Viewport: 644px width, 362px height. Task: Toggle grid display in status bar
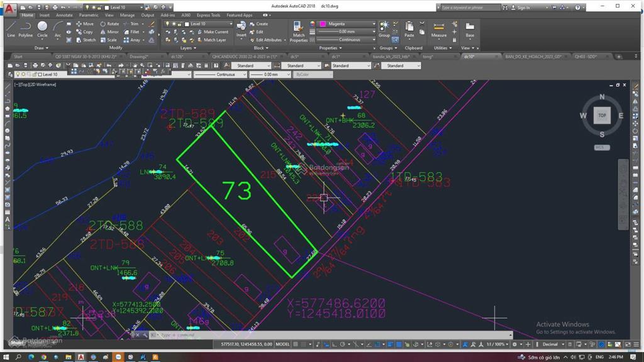coord(296,344)
